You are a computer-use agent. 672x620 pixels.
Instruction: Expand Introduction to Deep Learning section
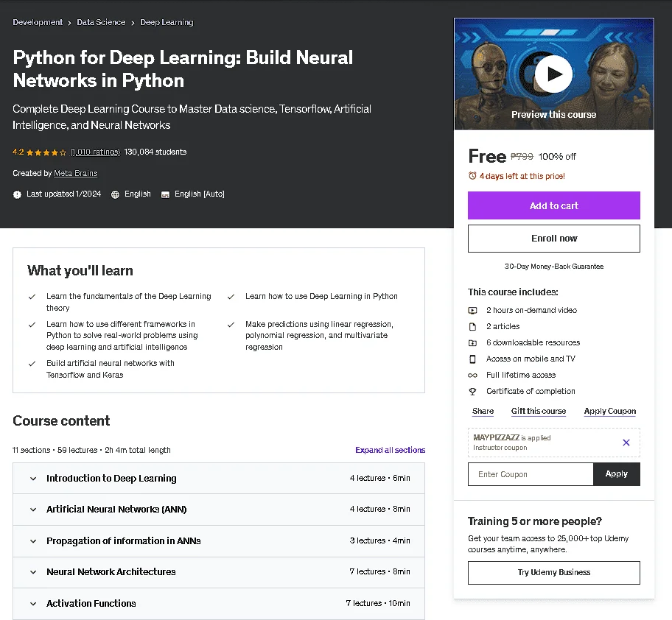219,479
